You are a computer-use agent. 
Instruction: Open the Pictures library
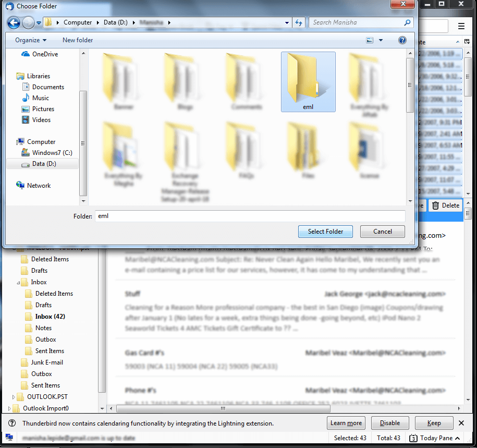tap(38, 109)
